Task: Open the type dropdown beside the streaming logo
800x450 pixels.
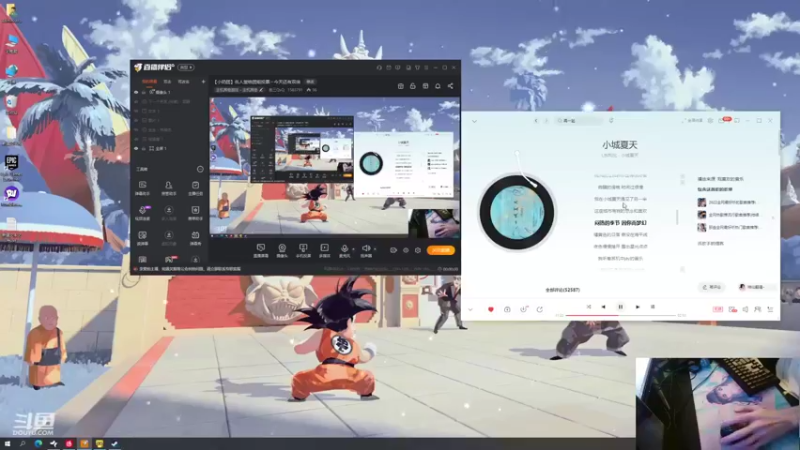Action: click(x=186, y=67)
